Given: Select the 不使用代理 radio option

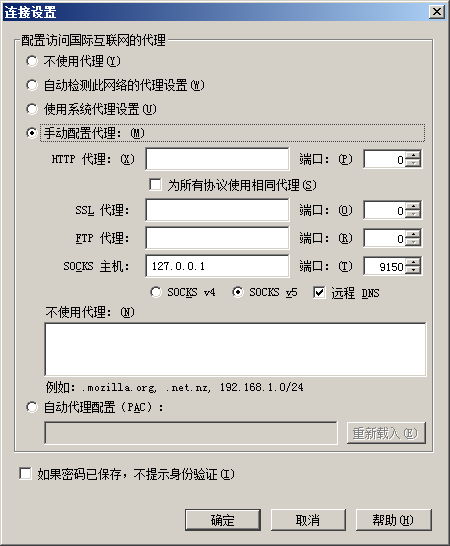Looking at the screenshot, I should pyautogui.click(x=32, y=61).
